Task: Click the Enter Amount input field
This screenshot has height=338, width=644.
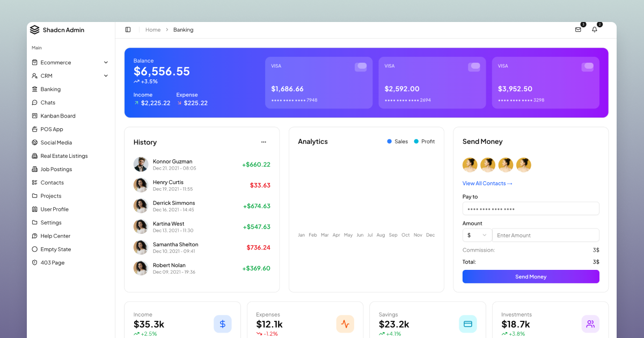Action: [546, 235]
